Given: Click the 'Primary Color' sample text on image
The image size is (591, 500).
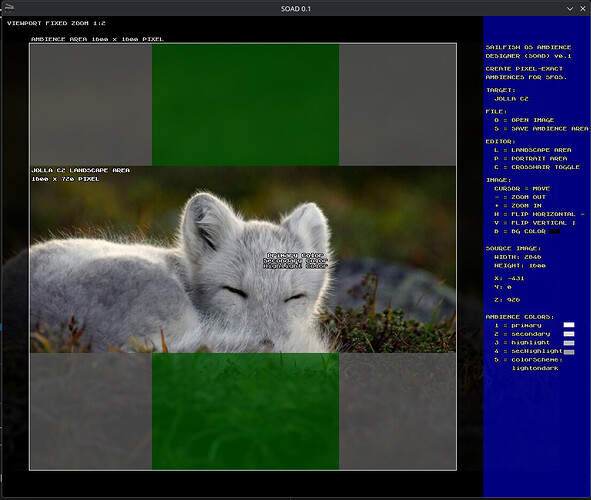Looking at the screenshot, I should pos(295,255).
